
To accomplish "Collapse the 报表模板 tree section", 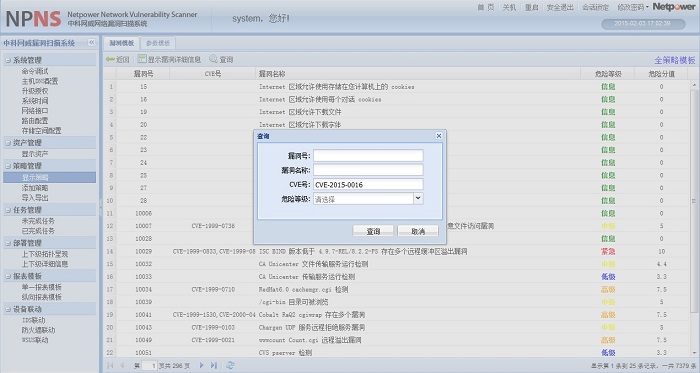I will click(x=8, y=276).
